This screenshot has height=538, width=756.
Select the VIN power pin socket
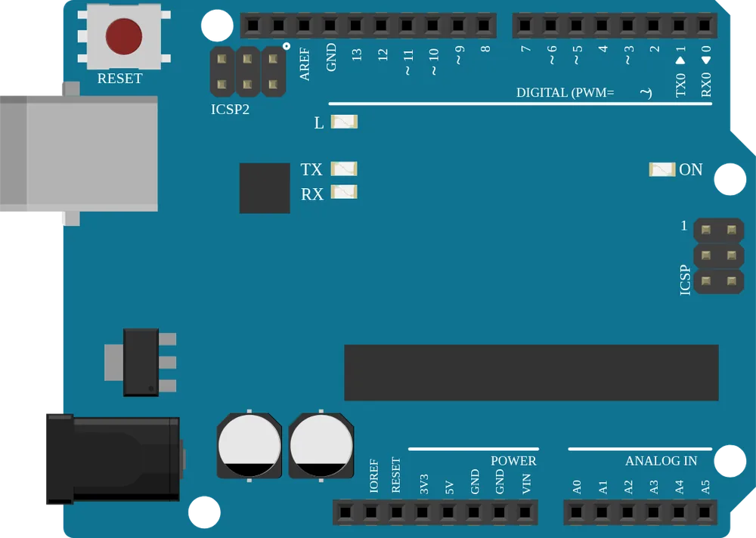525,512
